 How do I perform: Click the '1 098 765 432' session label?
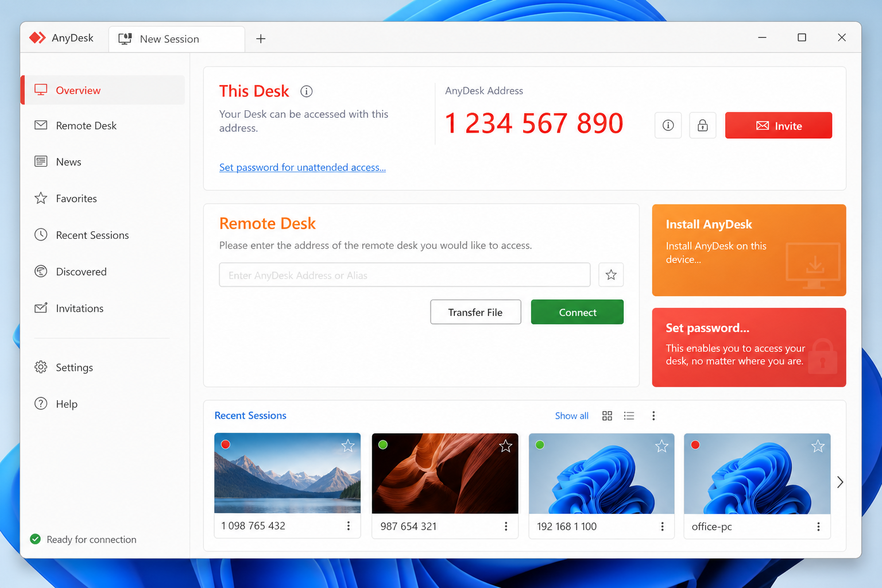click(253, 526)
